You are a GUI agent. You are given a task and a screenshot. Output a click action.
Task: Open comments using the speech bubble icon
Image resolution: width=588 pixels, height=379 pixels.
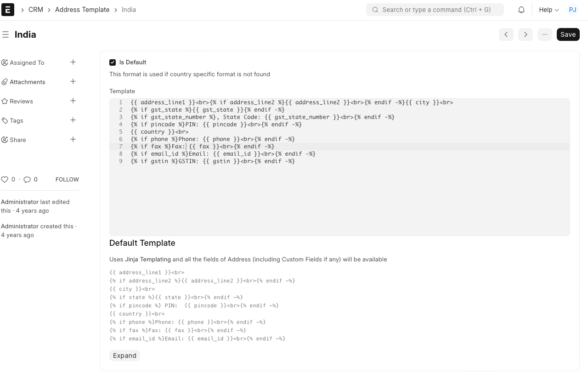point(28,179)
